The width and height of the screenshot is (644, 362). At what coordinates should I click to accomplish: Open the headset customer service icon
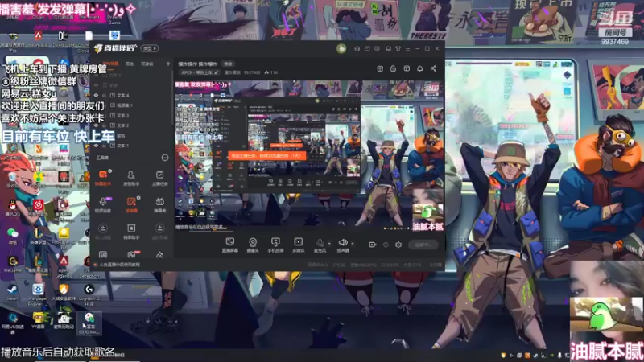pos(357,48)
